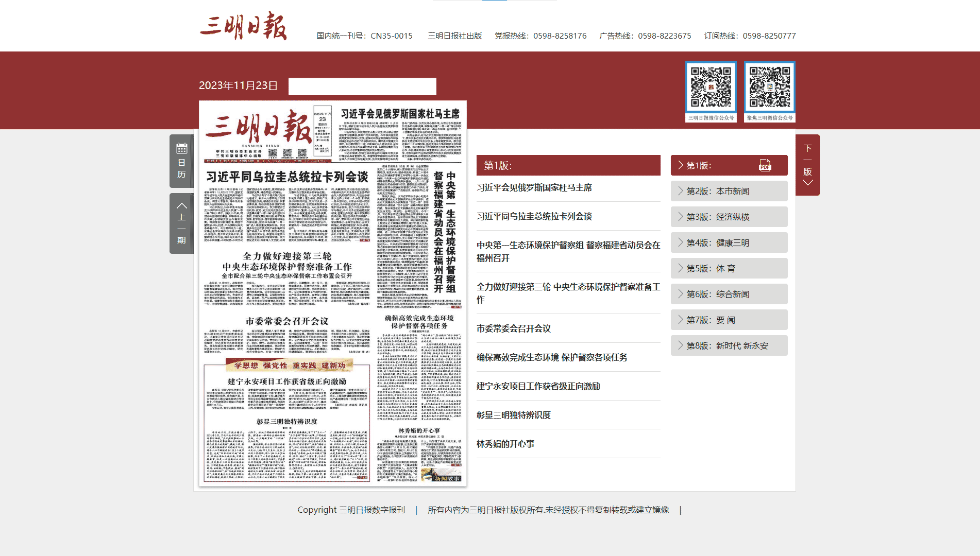Open article 习近平同乌拉圭总统拉卡列会谈
This screenshot has width=980, height=556.
534,216
